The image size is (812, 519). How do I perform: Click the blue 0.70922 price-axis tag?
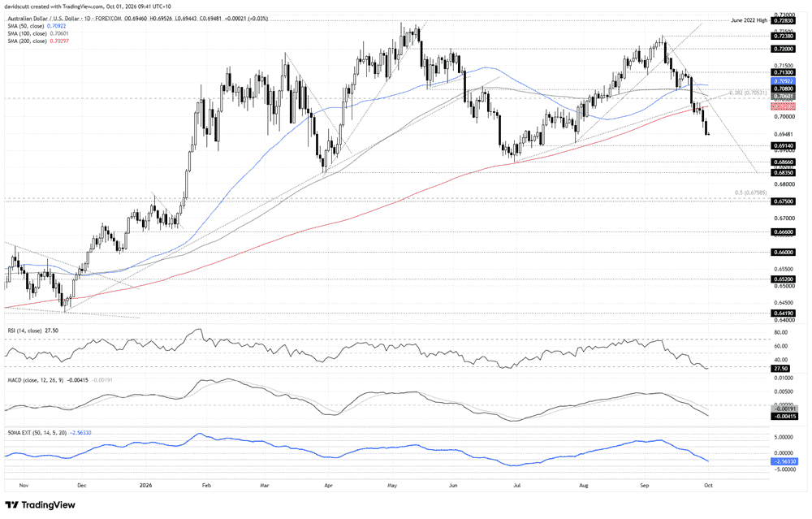783,81
